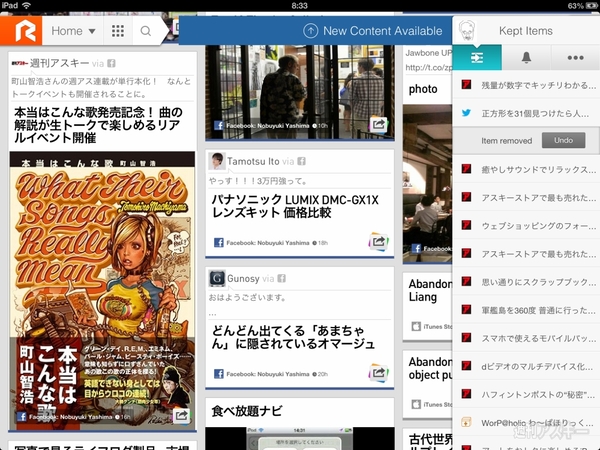Tap the 8:33 clock in status bar

point(300,5)
